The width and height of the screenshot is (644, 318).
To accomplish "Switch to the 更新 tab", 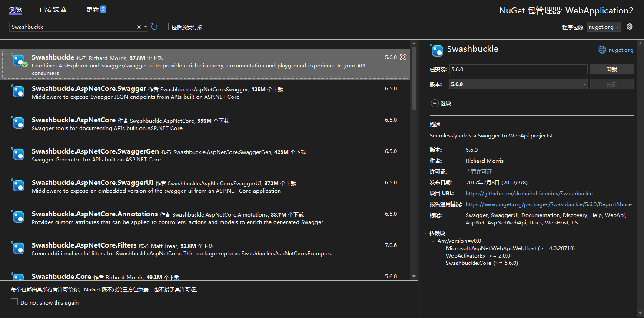I will (92, 9).
